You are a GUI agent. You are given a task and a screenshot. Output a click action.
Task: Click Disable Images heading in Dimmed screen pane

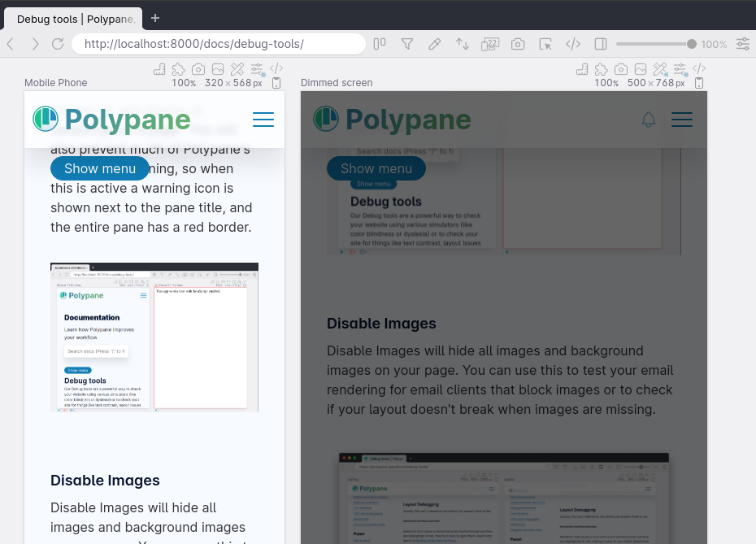click(x=381, y=323)
